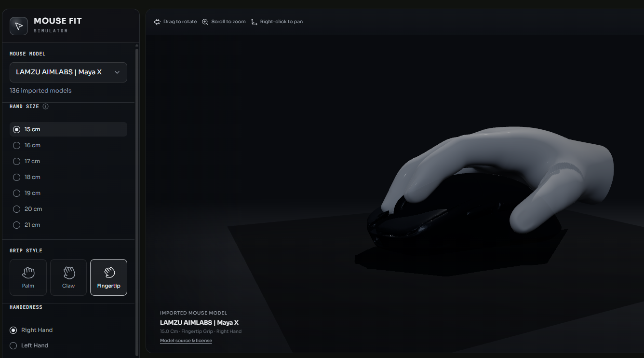Screen dimensions: 644x358
Task: Select the 15 cm hand size
Action: (x=68, y=129)
